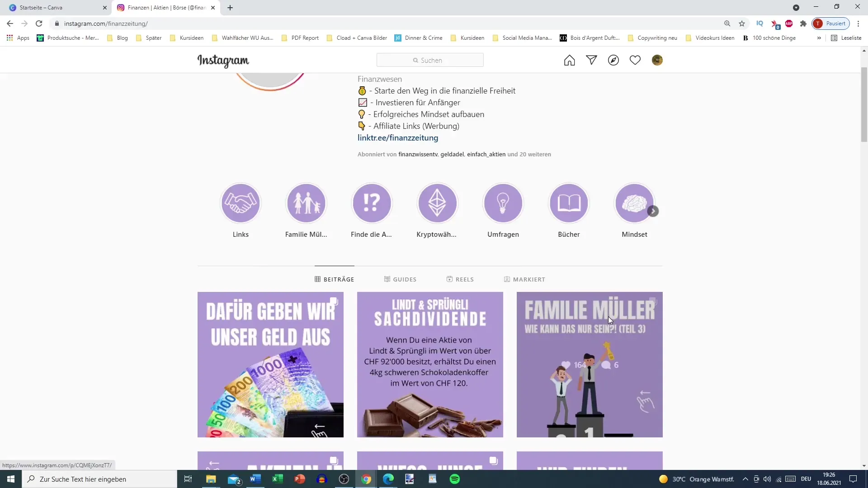Open the Links story highlight
The height and width of the screenshot is (488, 868).
tap(241, 203)
